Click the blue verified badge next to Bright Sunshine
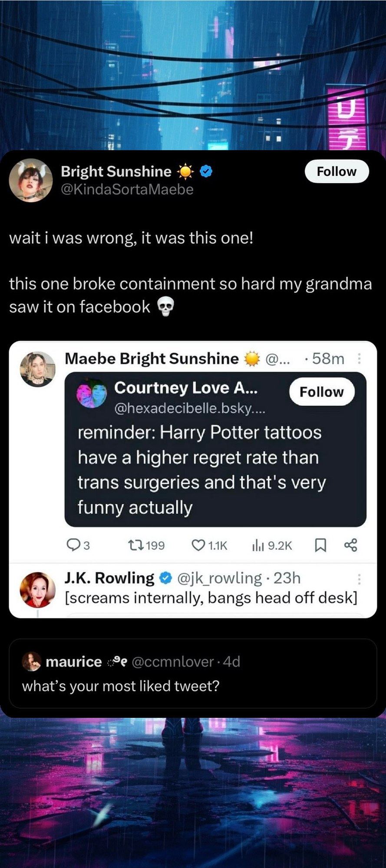Image resolution: width=386 pixels, height=868 pixels. pos(206,172)
